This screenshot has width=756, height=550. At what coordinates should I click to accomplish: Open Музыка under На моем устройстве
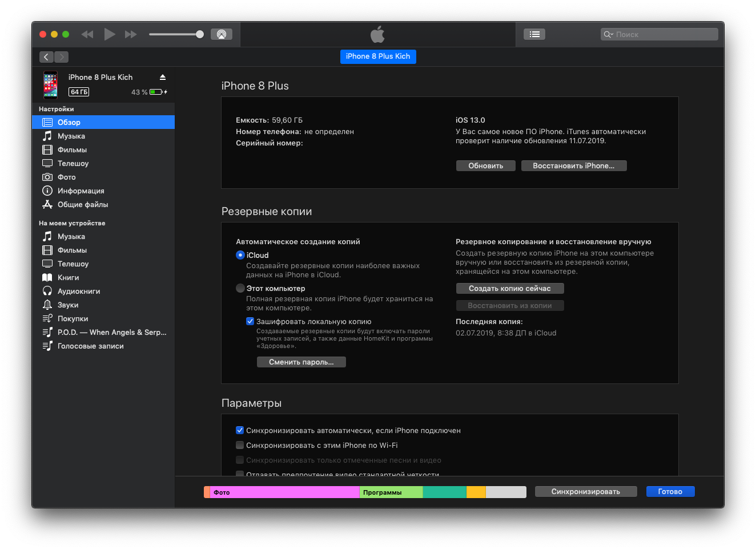[103, 236]
